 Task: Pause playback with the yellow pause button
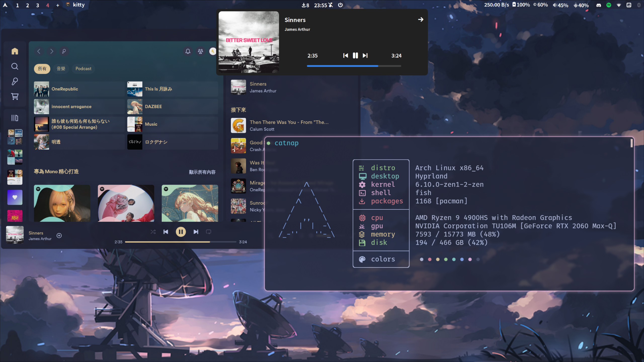pos(181,232)
